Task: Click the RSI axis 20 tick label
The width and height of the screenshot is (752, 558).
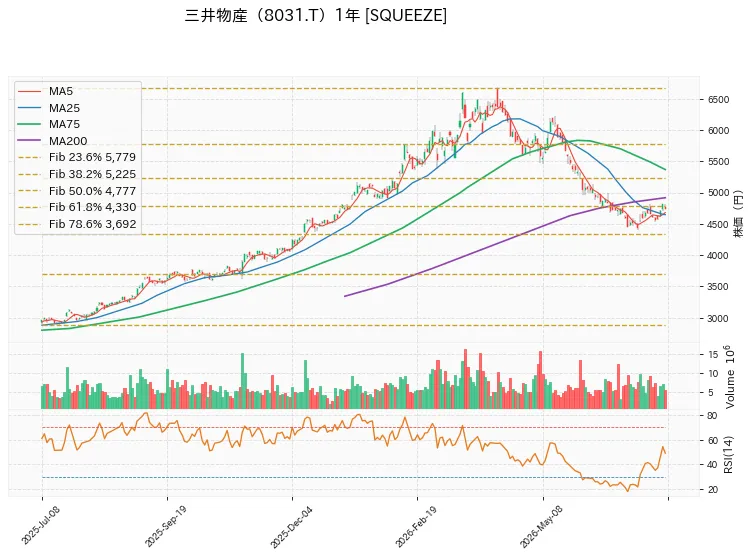Action: pos(713,490)
